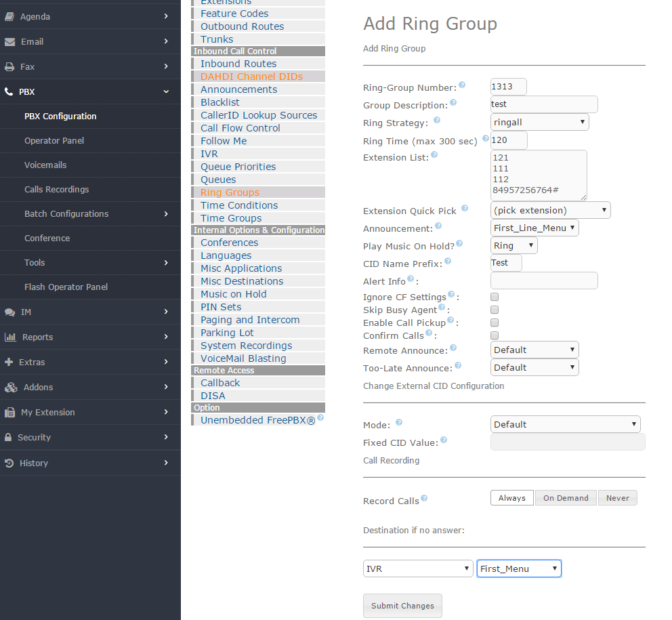Set Record Calls to Never

pyautogui.click(x=617, y=498)
